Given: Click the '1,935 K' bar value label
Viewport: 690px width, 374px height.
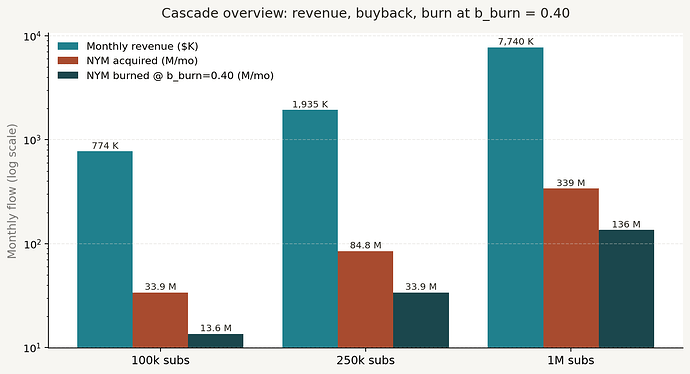Looking at the screenshot, I should tap(310, 104).
